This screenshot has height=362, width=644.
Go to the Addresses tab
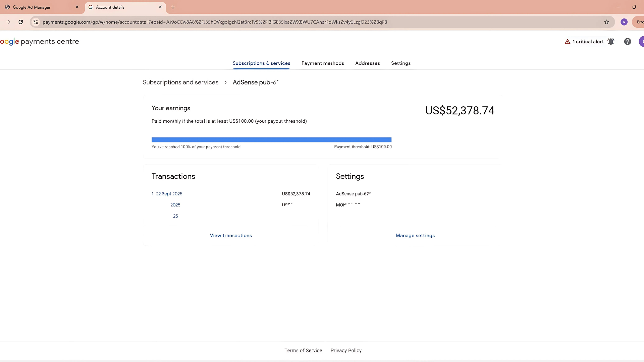point(367,63)
